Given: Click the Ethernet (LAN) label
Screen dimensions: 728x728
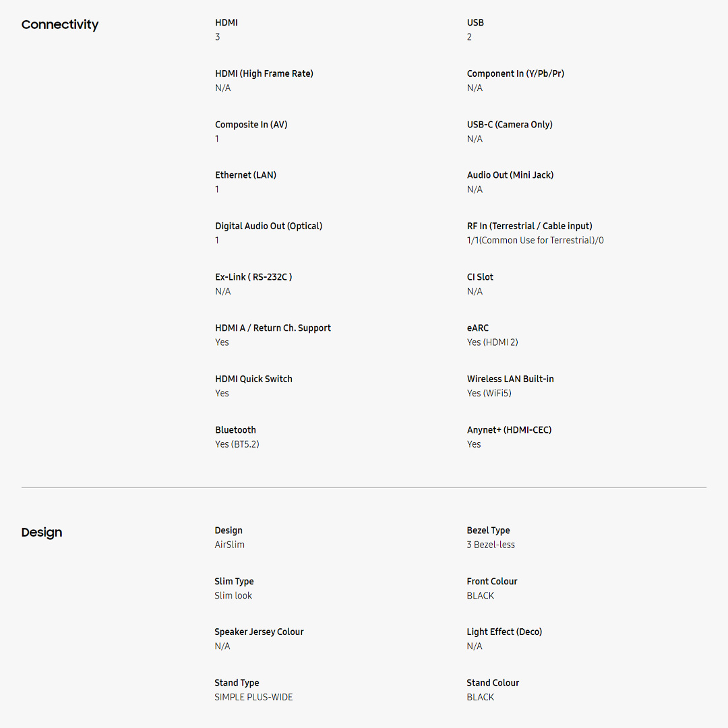Looking at the screenshot, I should click(245, 175).
